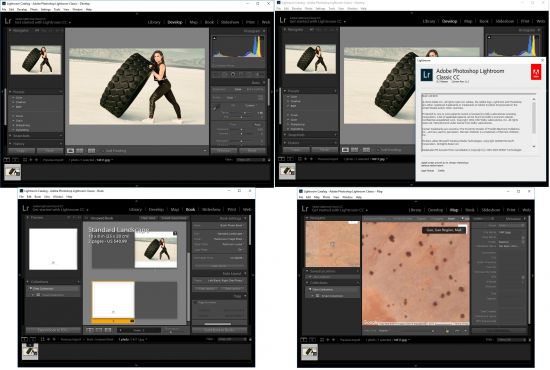
Task: Switch to Slideshow module in Develop window
Action: click(230, 22)
